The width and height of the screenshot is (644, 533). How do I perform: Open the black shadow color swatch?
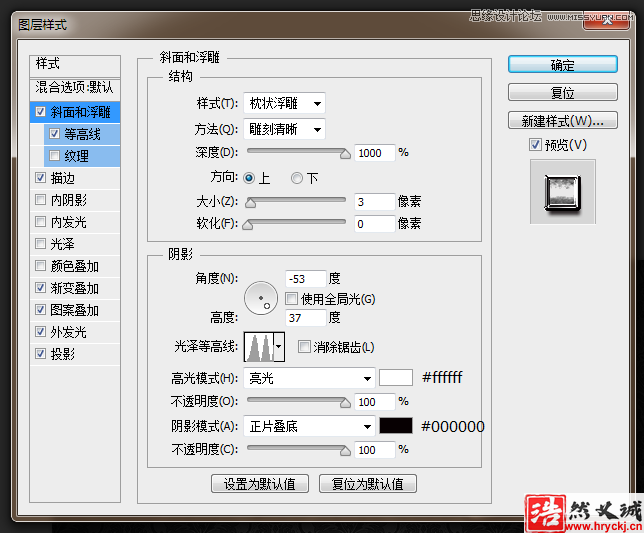396,426
